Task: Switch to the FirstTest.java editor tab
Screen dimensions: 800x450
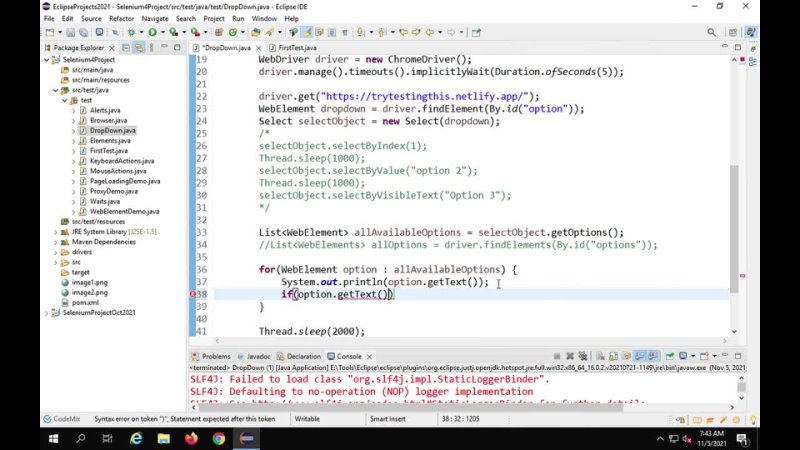Action: tap(296, 47)
